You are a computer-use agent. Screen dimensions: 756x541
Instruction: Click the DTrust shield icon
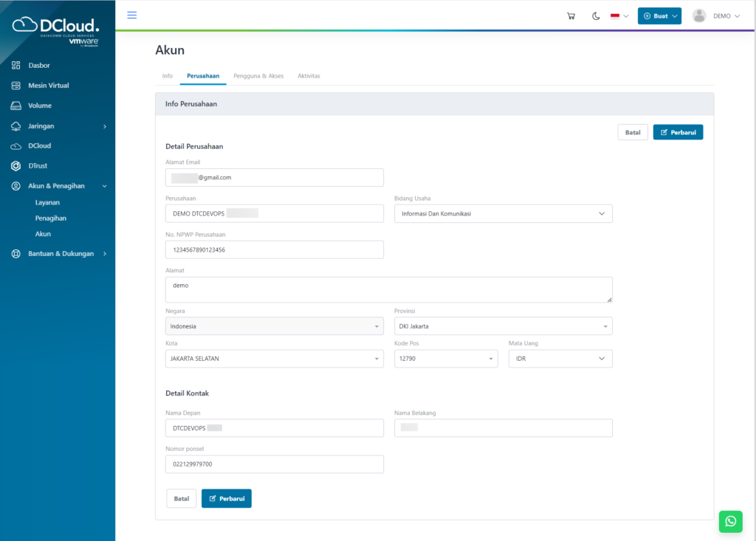[x=16, y=166]
